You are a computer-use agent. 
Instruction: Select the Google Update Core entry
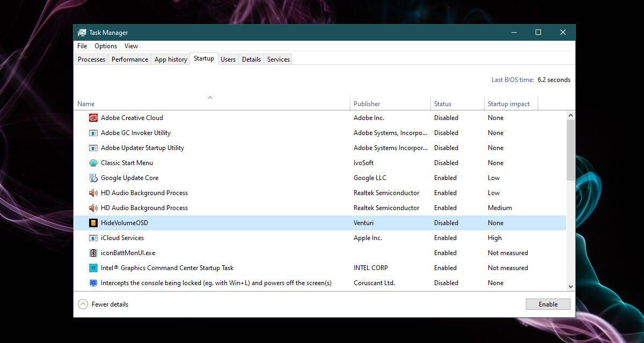pyautogui.click(x=129, y=178)
